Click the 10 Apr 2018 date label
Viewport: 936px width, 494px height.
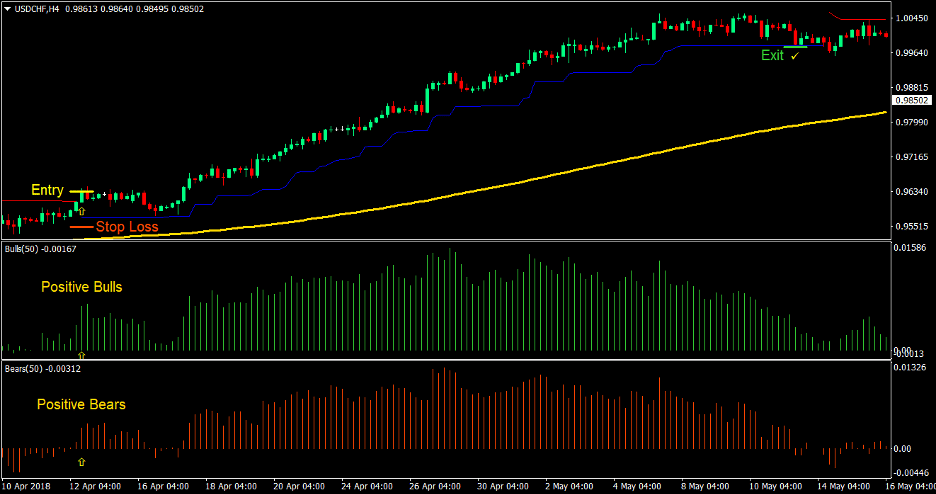click(x=26, y=486)
